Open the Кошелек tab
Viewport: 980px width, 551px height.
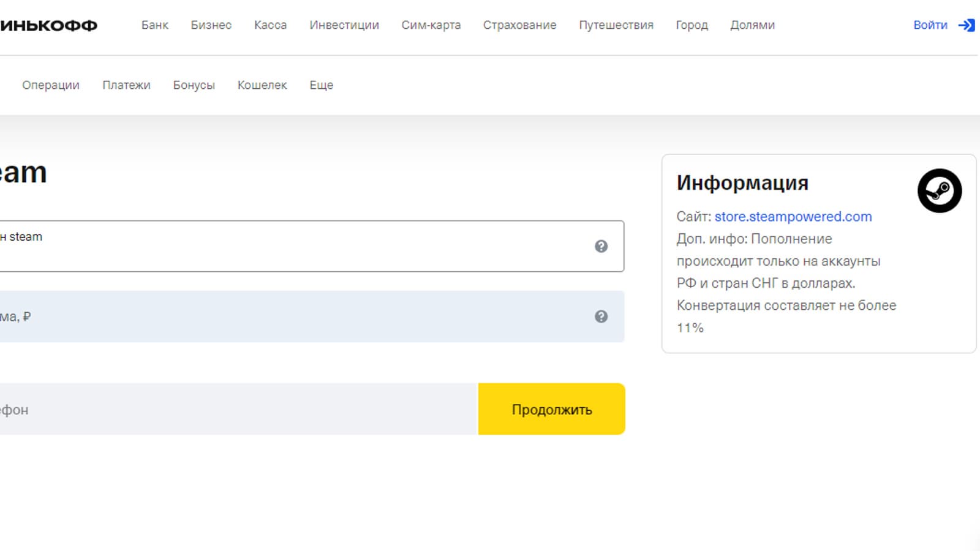[x=262, y=85]
